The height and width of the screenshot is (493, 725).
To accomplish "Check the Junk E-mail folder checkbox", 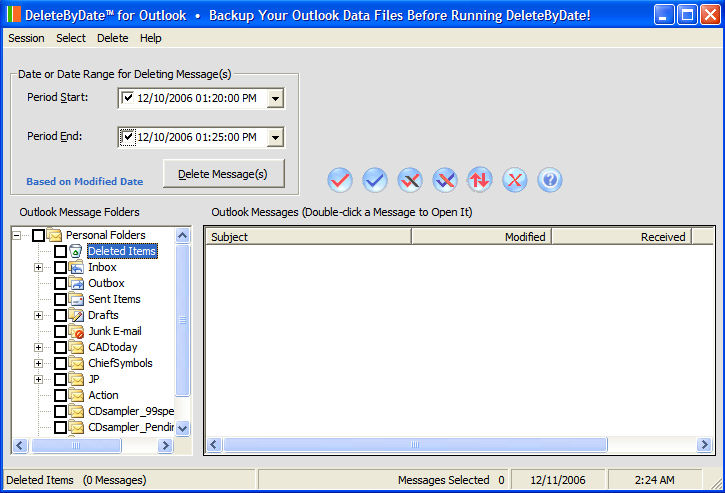I will point(61,331).
